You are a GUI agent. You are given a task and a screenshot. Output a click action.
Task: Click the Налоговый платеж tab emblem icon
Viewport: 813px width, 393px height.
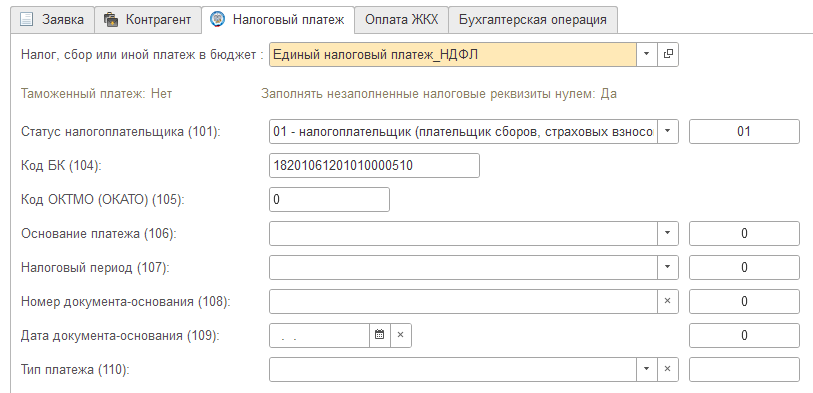[217, 19]
